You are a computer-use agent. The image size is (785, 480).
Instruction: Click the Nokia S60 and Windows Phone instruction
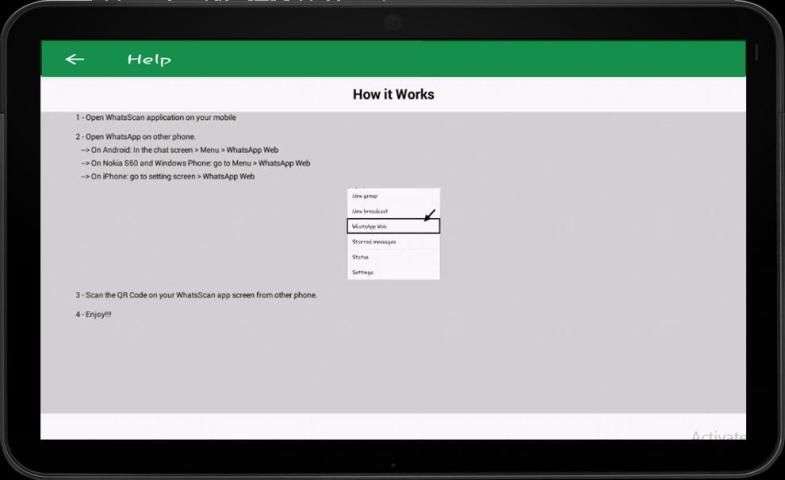[195, 163]
